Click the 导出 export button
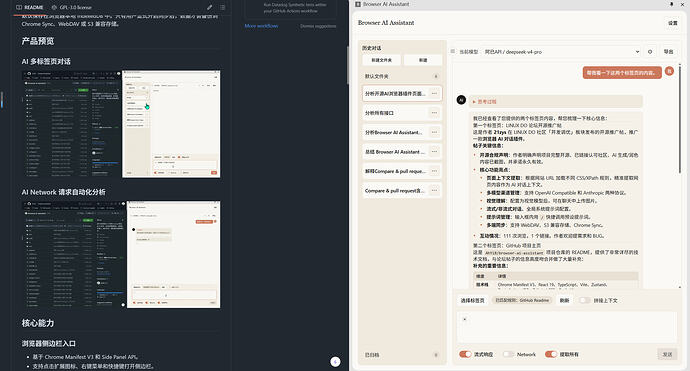The image size is (690, 371). click(x=668, y=51)
